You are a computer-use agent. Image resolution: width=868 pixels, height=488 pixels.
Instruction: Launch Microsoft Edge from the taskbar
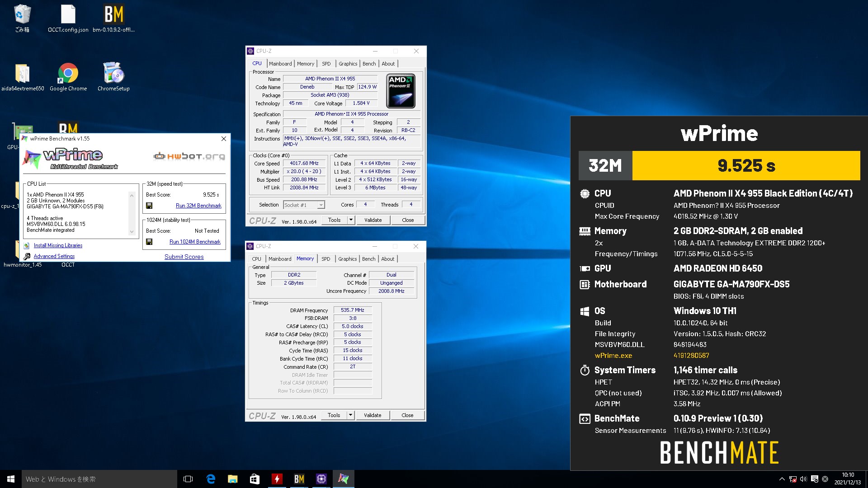coord(211,479)
